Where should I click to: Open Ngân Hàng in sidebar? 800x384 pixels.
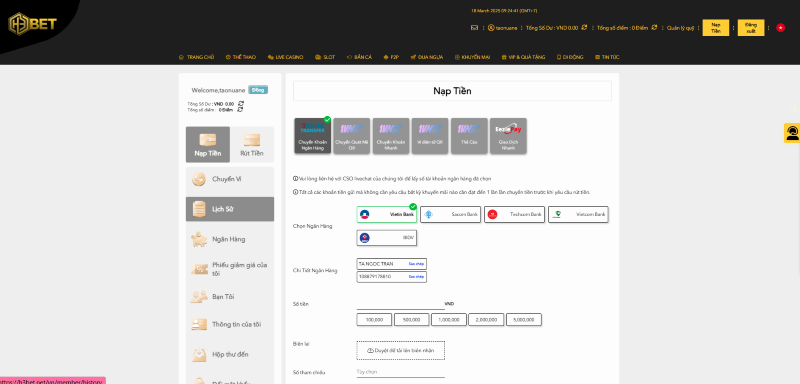[x=230, y=239]
